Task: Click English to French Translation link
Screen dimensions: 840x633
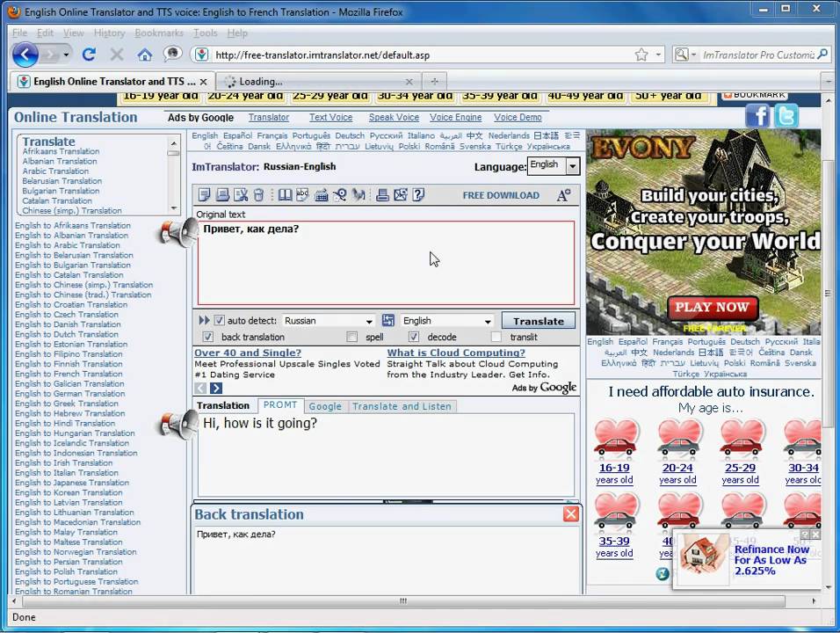Action: 69,374
